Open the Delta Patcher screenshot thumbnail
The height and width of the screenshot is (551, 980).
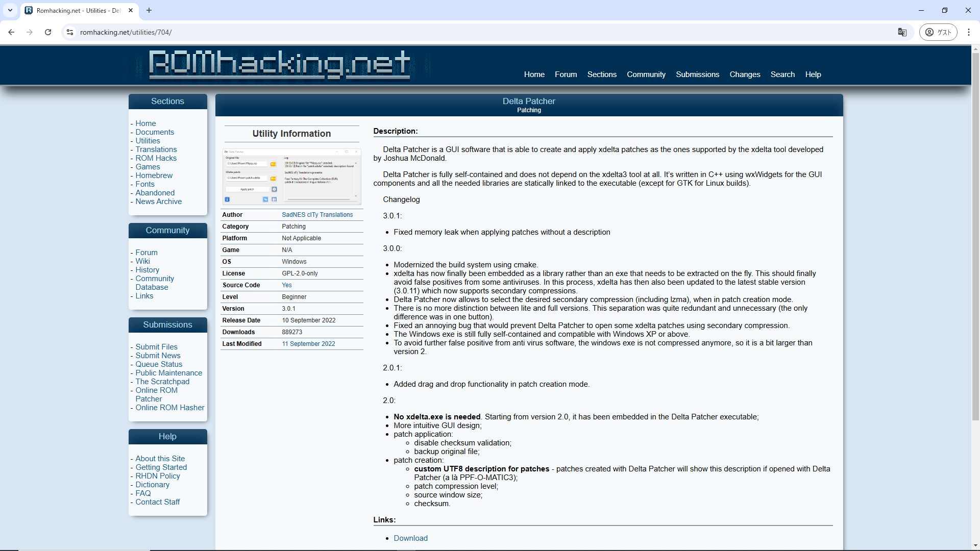[x=291, y=177]
